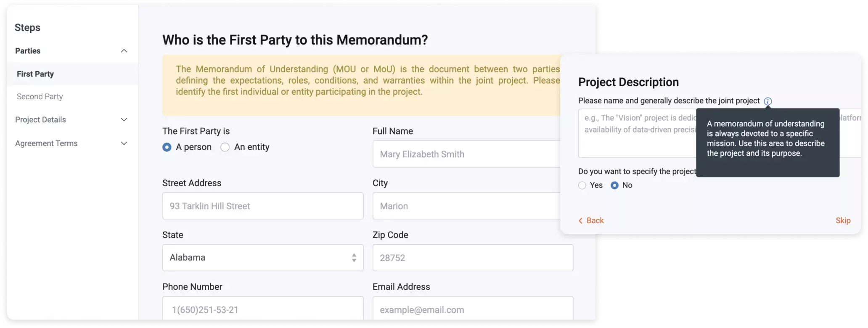Choose the 'No' radio option
The image size is (868, 328).
(614, 185)
